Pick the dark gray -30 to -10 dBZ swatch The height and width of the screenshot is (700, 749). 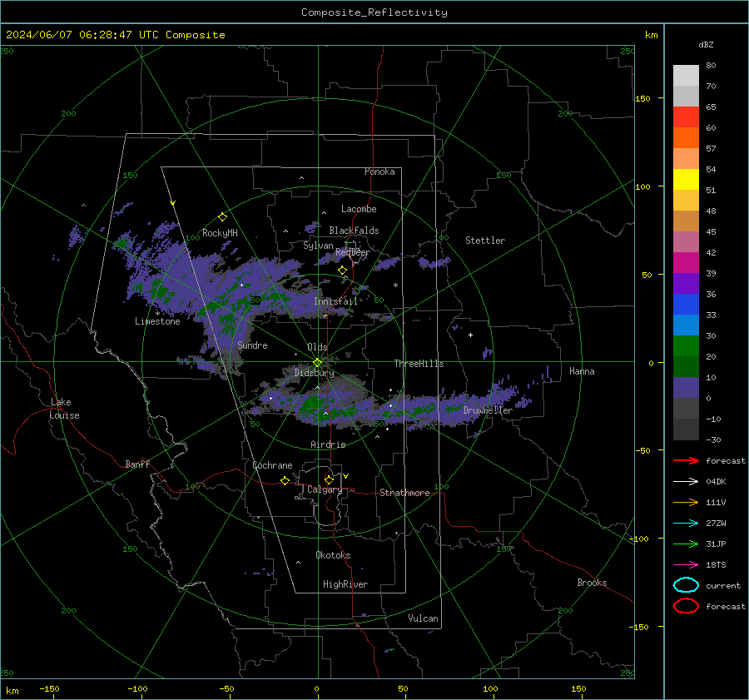pyautogui.click(x=686, y=429)
